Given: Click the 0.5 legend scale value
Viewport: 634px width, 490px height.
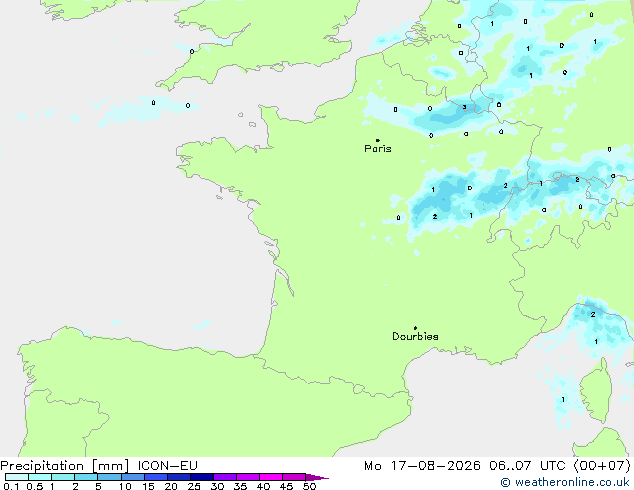Looking at the screenshot, I should pos(34,486).
